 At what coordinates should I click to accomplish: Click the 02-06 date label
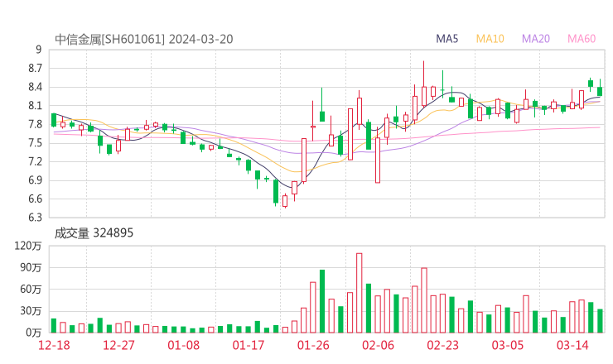click(x=378, y=346)
